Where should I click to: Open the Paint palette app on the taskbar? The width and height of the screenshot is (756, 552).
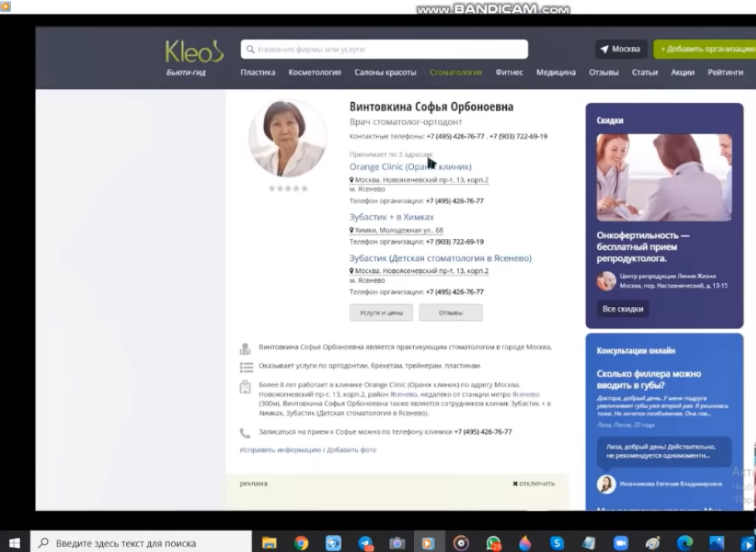(x=652, y=543)
